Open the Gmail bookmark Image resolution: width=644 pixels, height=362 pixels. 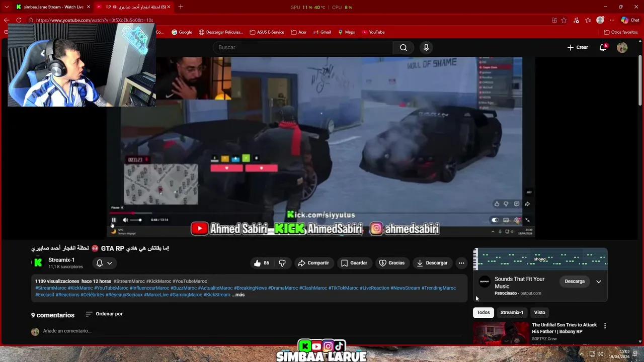[x=322, y=32]
